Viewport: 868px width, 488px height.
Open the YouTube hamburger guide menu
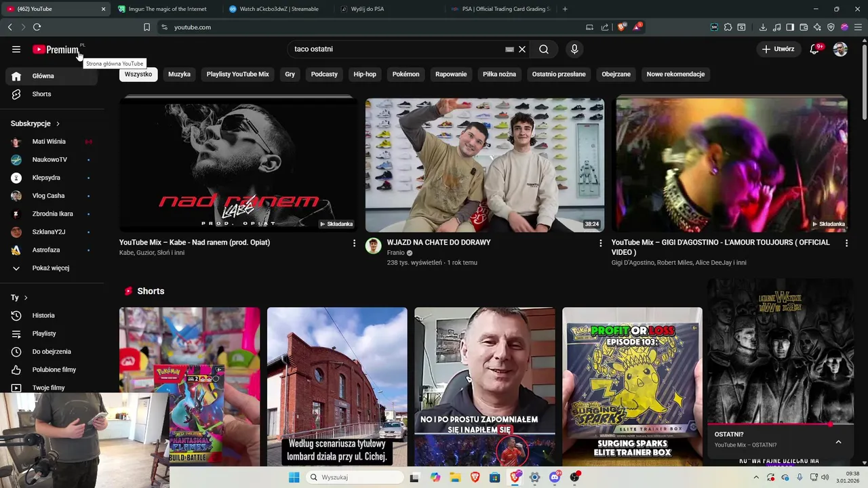[16, 49]
